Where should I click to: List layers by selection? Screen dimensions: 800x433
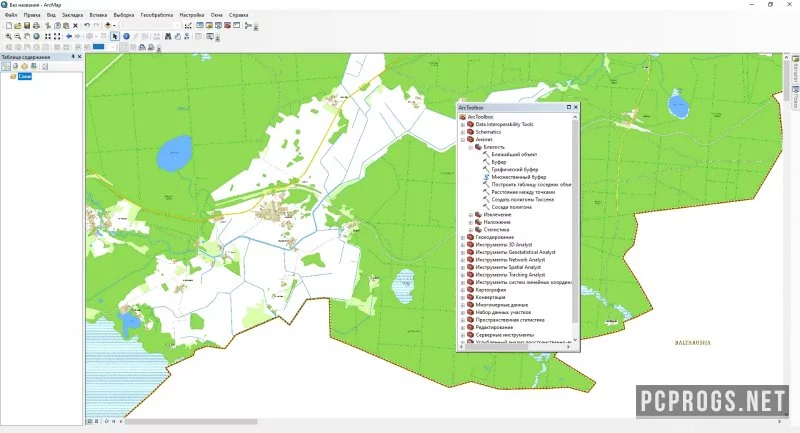pyautogui.click(x=34, y=66)
